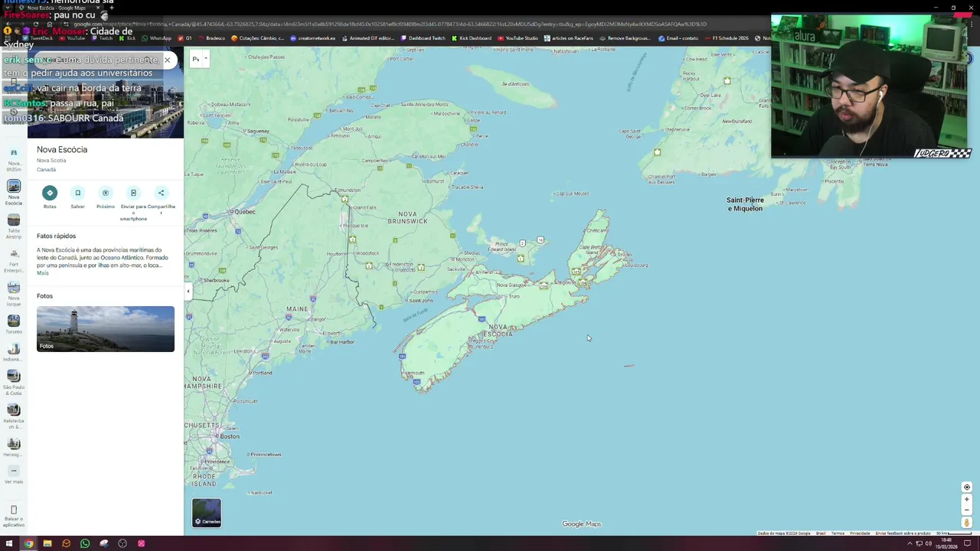Click the taskbar volume icon
980x551 pixels.
click(x=929, y=543)
